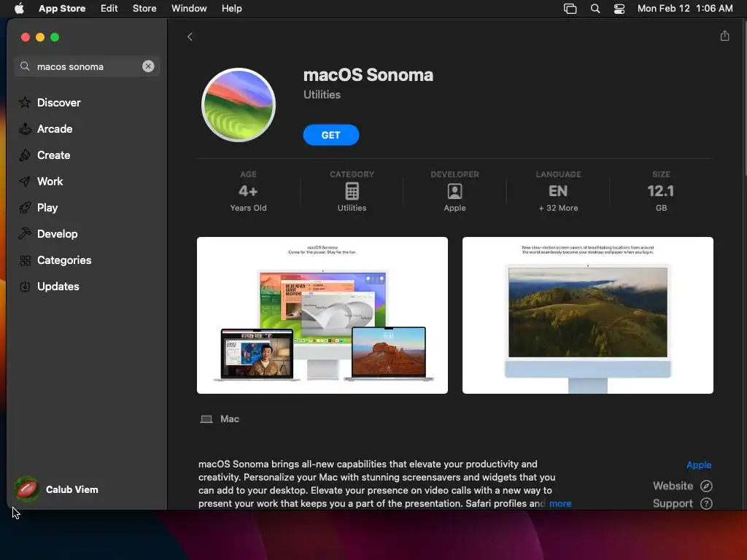Click the Develop hammer icon
747x560 pixels.
(25, 234)
